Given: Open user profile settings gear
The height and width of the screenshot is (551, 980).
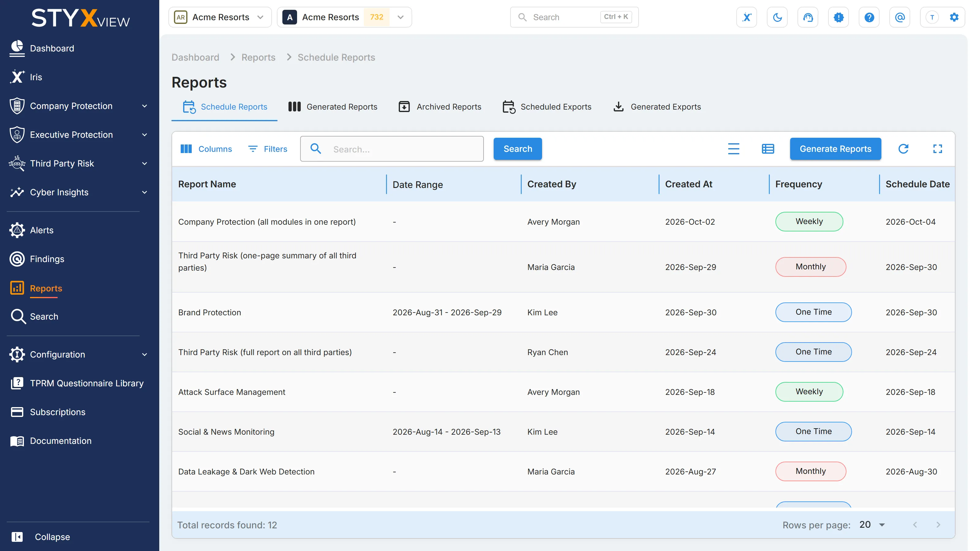Looking at the screenshot, I should tap(954, 17).
